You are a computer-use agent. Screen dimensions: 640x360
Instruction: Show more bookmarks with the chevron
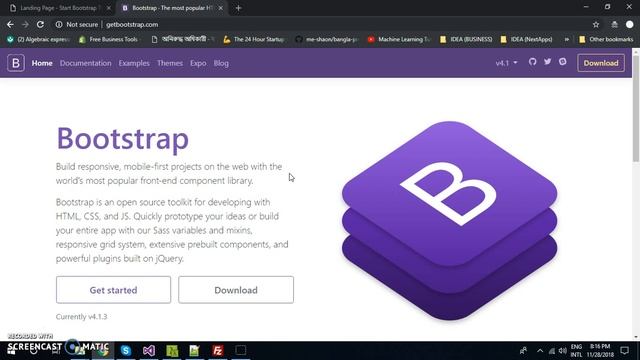tap(567, 39)
